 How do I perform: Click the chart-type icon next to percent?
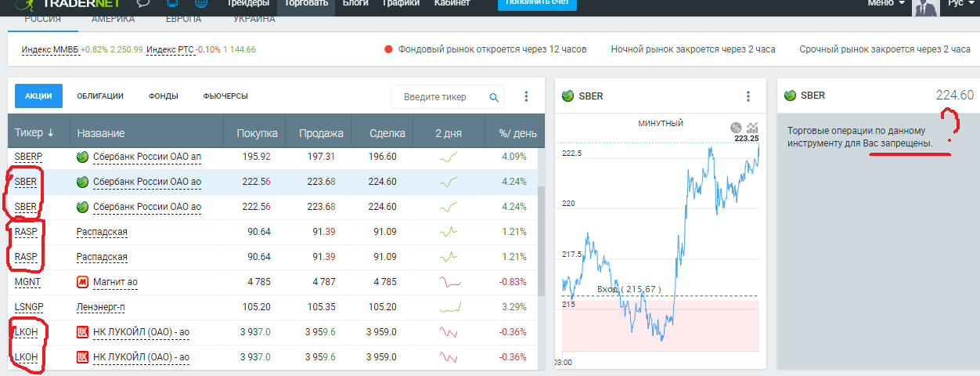[x=753, y=128]
